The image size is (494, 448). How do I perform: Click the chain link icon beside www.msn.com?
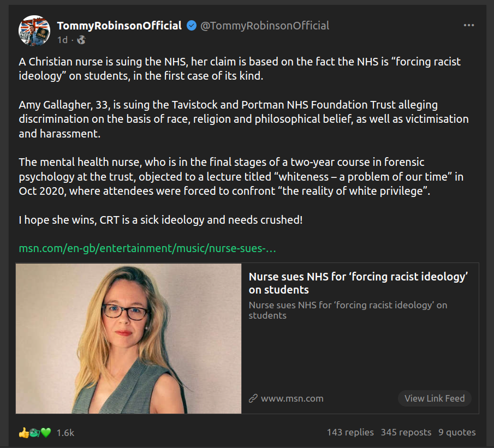[253, 398]
